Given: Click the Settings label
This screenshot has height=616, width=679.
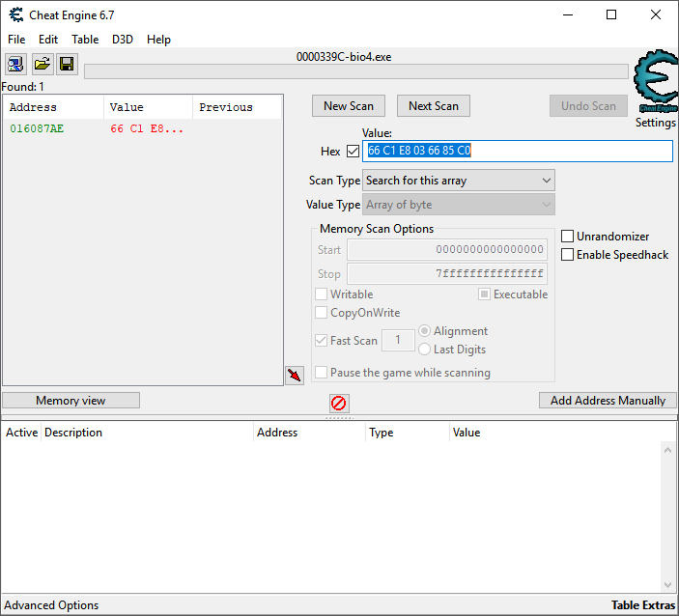Looking at the screenshot, I should point(655,123).
